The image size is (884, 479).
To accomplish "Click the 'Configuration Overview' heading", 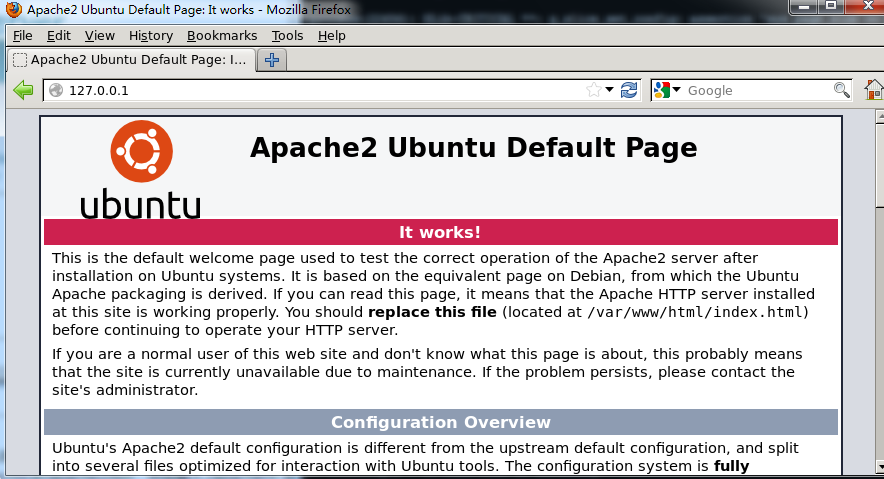I will [x=441, y=422].
